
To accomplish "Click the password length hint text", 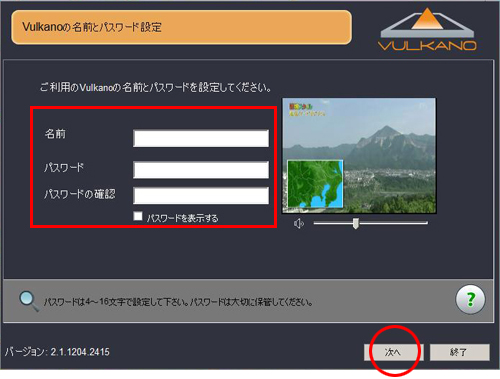I will point(178,302).
